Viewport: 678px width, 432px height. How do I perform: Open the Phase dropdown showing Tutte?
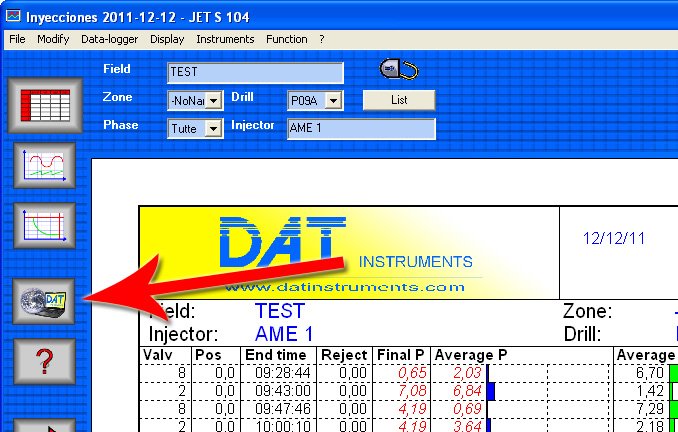[214, 129]
